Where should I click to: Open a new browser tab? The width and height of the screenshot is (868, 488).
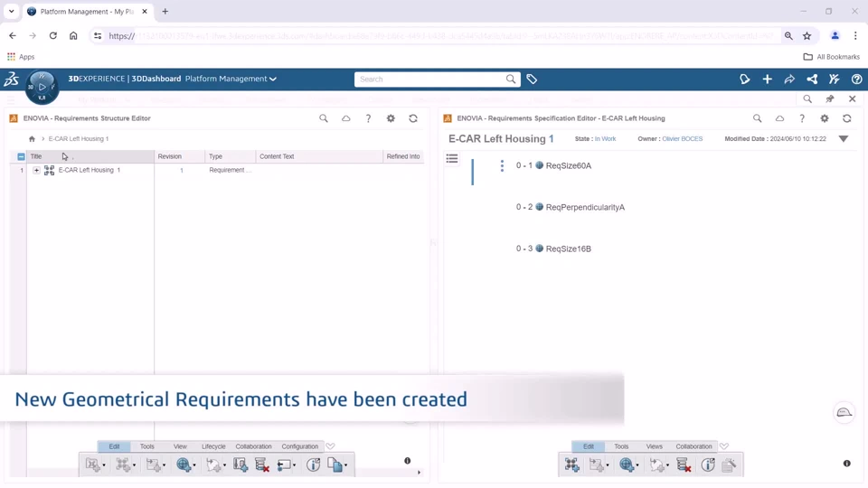tap(165, 11)
